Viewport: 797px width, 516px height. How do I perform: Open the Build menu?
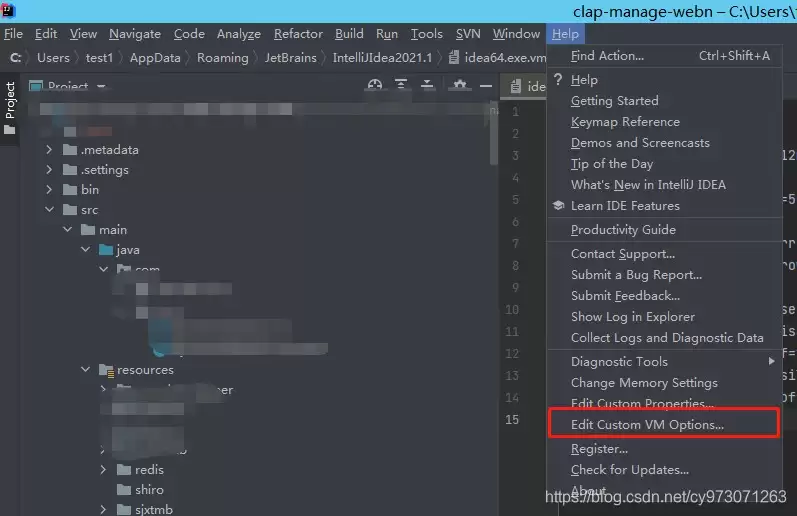[x=349, y=34]
